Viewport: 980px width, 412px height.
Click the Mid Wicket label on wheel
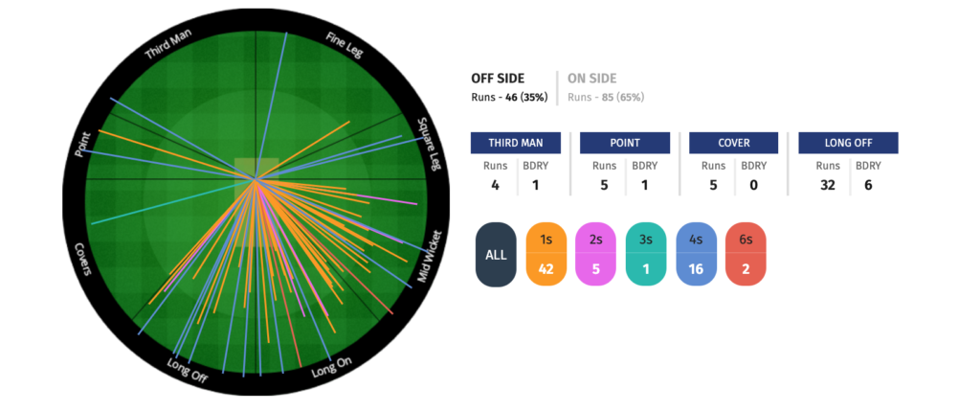[430, 256]
